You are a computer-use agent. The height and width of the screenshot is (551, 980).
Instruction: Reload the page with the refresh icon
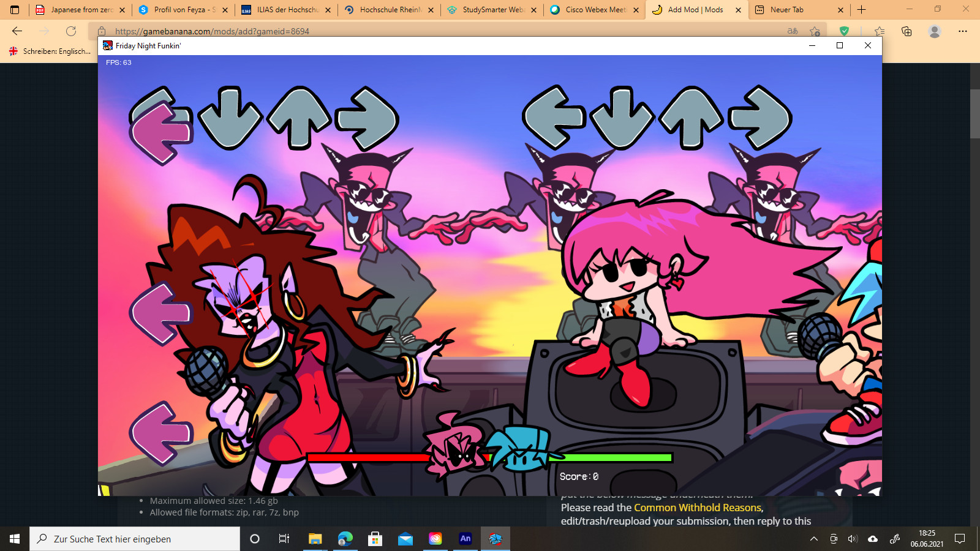pyautogui.click(x=71, y=31)
